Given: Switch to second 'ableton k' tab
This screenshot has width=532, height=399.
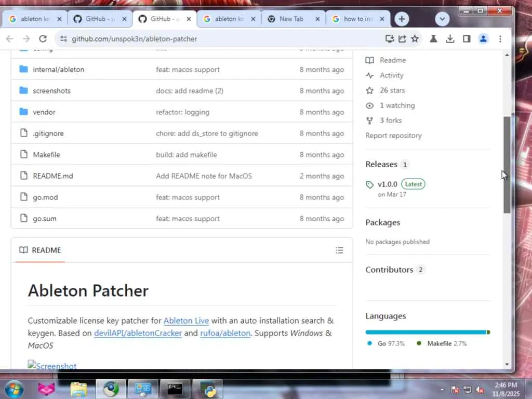Looking at the screenshot, I should (x=229, y=19).
